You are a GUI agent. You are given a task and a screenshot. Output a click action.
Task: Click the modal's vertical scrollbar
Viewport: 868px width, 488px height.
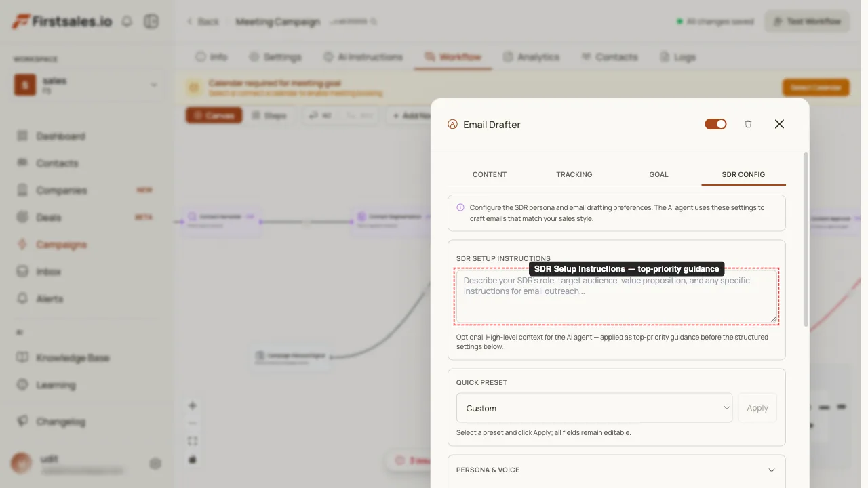tap(806, 239)
